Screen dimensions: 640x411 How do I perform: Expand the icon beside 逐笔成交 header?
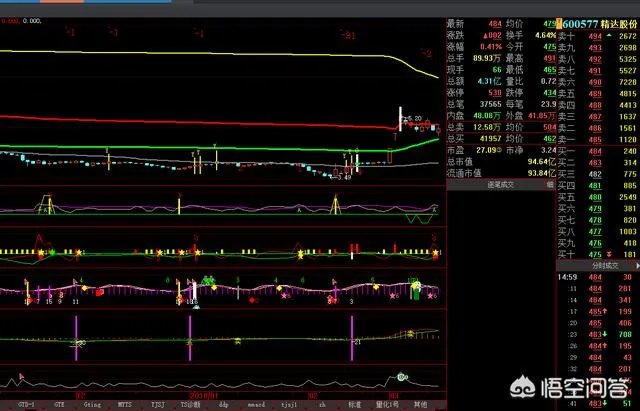click(x=550, y=184)
